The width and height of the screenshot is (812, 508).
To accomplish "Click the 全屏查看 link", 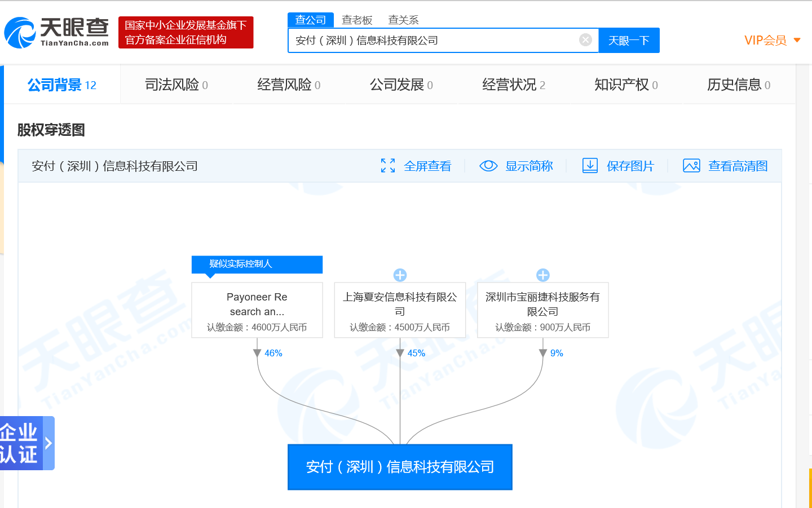I will point(427,166).
